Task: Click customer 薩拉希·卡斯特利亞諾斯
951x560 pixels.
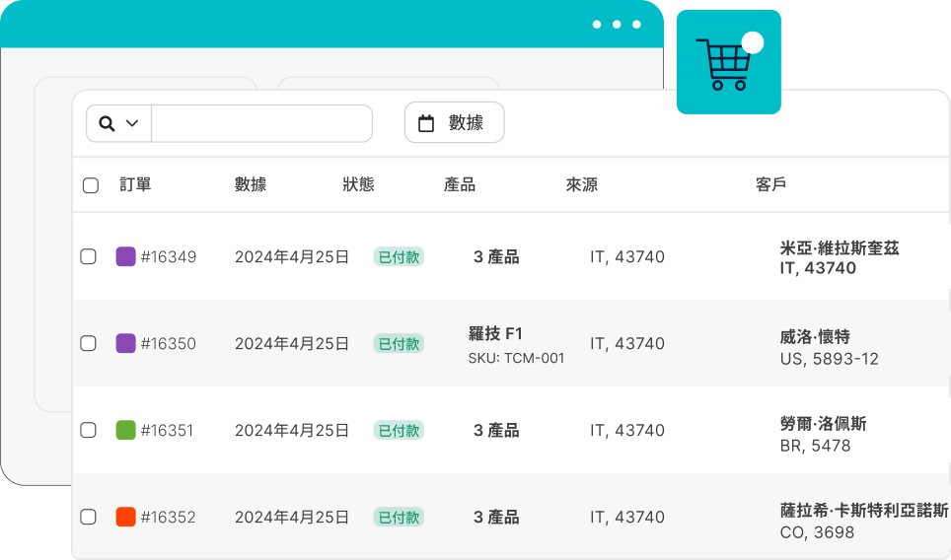Action: pyautogui.click(x=864, y=511)
